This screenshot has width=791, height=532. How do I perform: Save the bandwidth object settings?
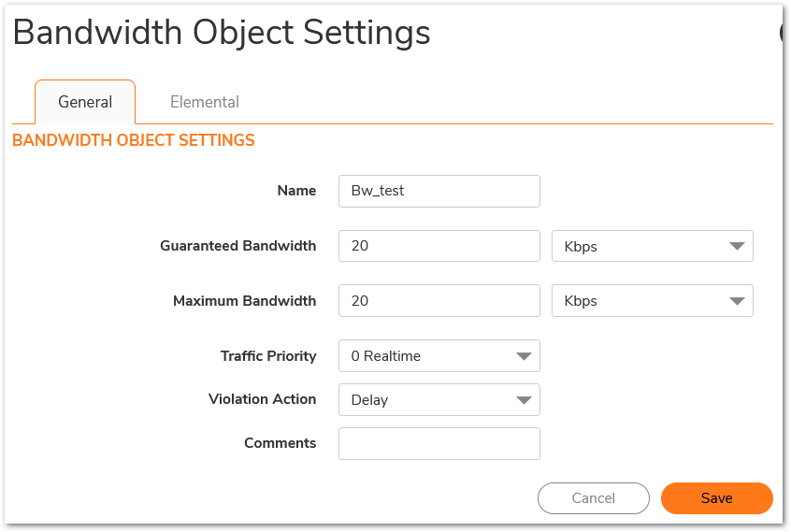717,498
